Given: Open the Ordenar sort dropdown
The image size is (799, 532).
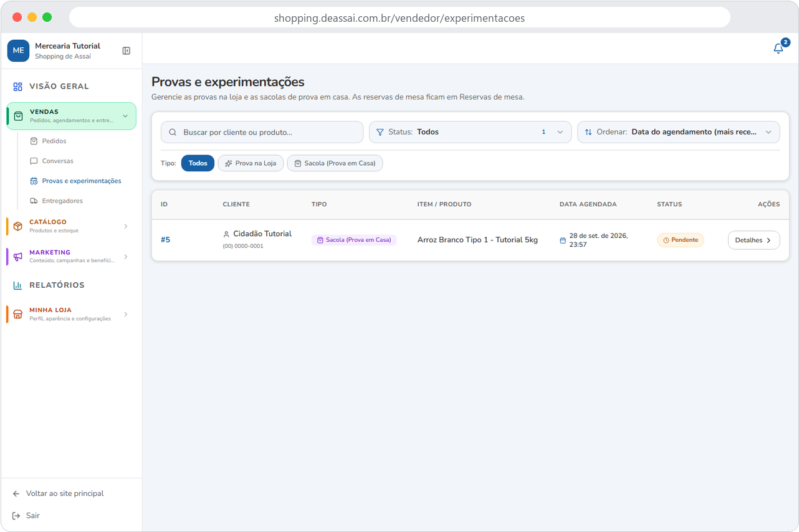Looking at the screenshot, I should click(678, 132).
